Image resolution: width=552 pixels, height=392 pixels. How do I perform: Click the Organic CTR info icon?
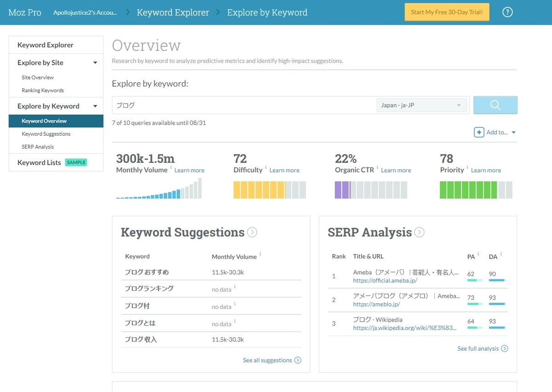click(x=378, y=167)
